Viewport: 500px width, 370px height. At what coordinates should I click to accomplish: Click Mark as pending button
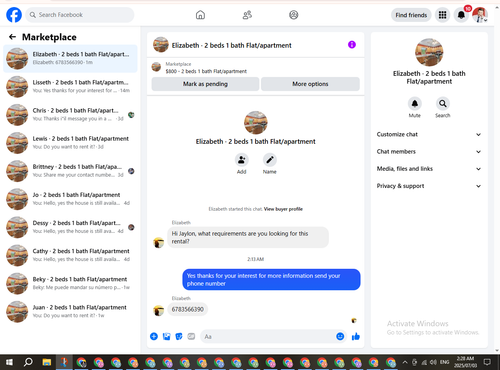(x=205, y=84)
